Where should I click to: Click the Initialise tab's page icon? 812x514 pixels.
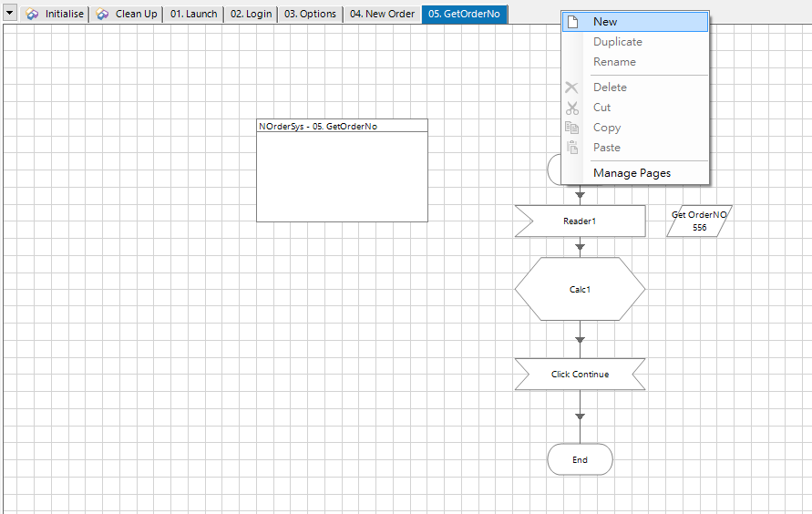[32, 14]
